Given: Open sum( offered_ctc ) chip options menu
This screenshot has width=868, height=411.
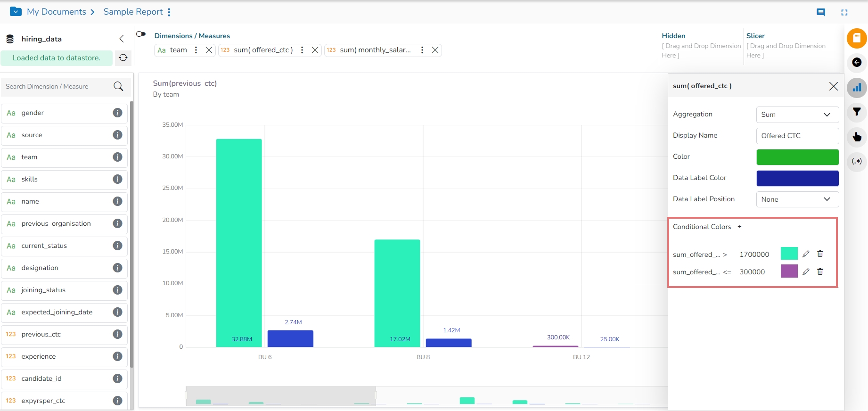Looking at the screenshot, I should click(302, 50).
